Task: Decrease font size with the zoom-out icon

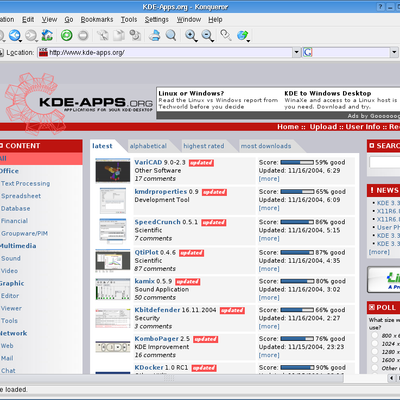Action: pyautogui.click(x=207, y=35)
